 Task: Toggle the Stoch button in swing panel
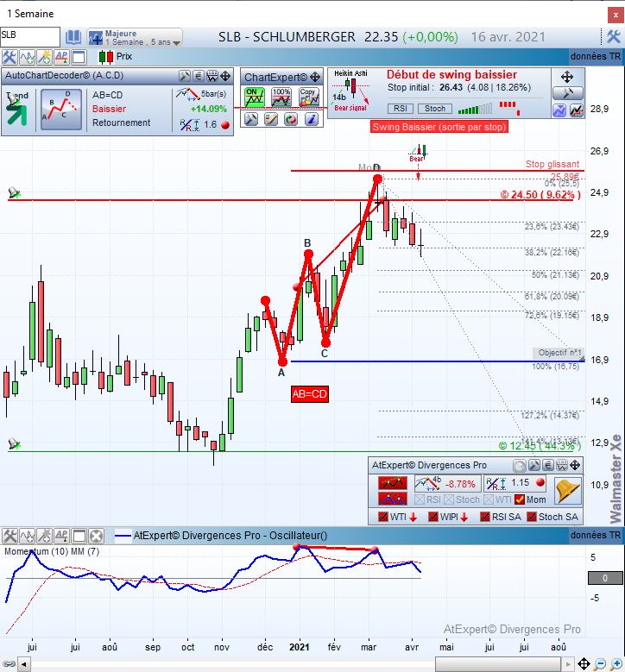pyautogui.click(x=435, y=109)
